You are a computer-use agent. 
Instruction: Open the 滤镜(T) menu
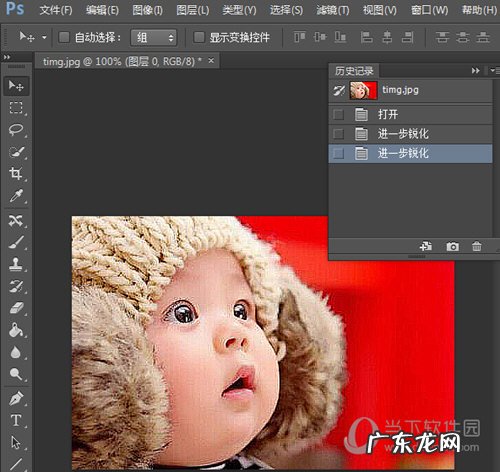coord(333,10)
